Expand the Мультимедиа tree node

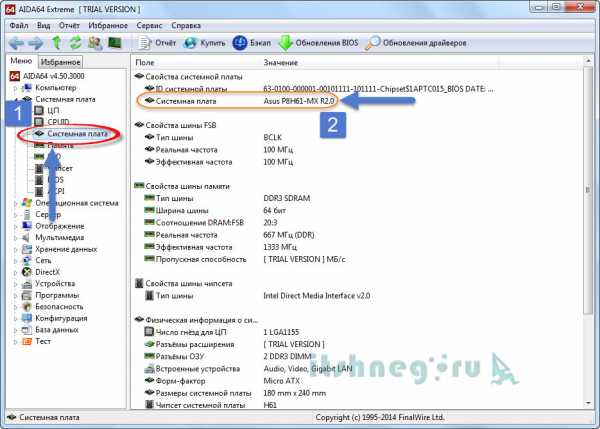pyautogui.click(x=16, y=238)
